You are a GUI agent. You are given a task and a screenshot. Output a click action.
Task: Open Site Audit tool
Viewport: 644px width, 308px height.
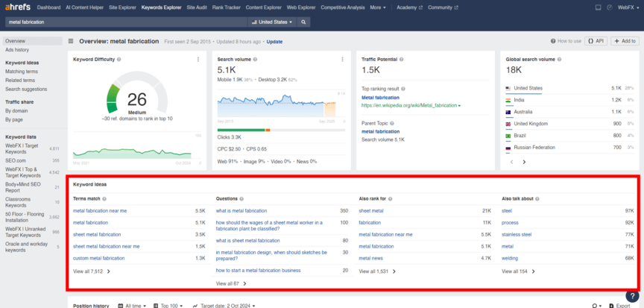[197, 7]
